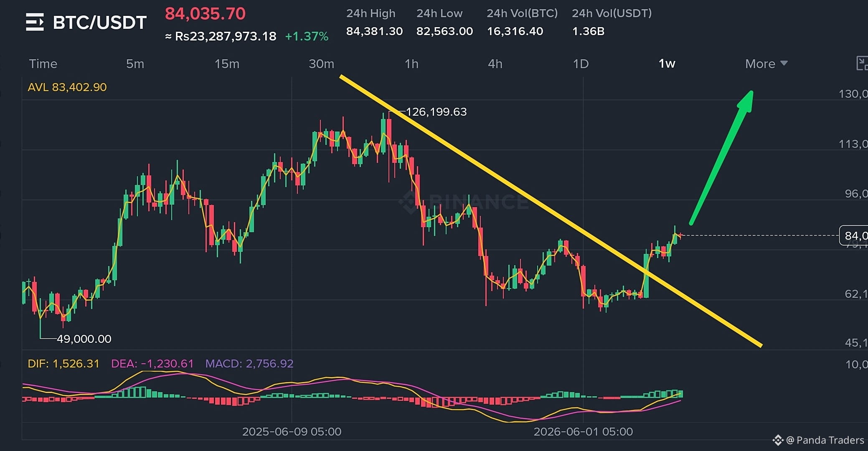Select the 15m timeframe

pyautogui.click(x=227, y=63)
